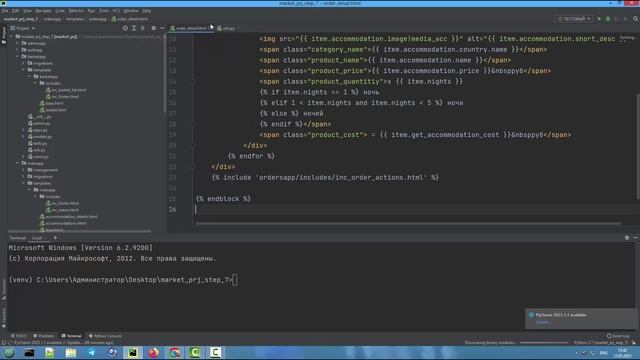Select inc_menu.html in mainapp includes

coord(62,210)
